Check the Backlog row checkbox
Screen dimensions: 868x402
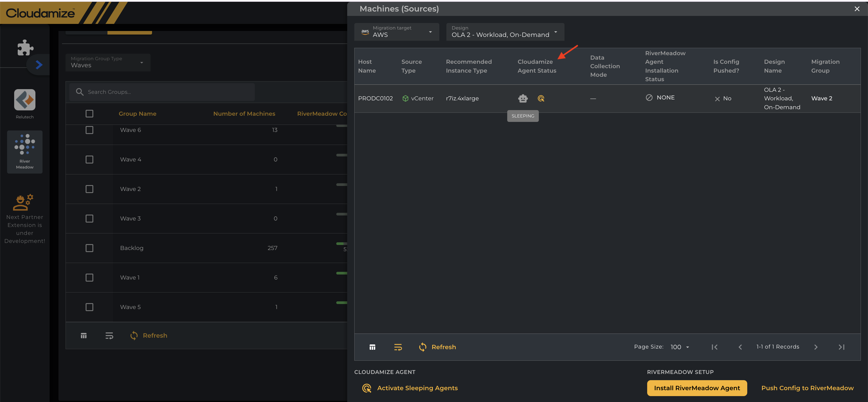(89, 248)
